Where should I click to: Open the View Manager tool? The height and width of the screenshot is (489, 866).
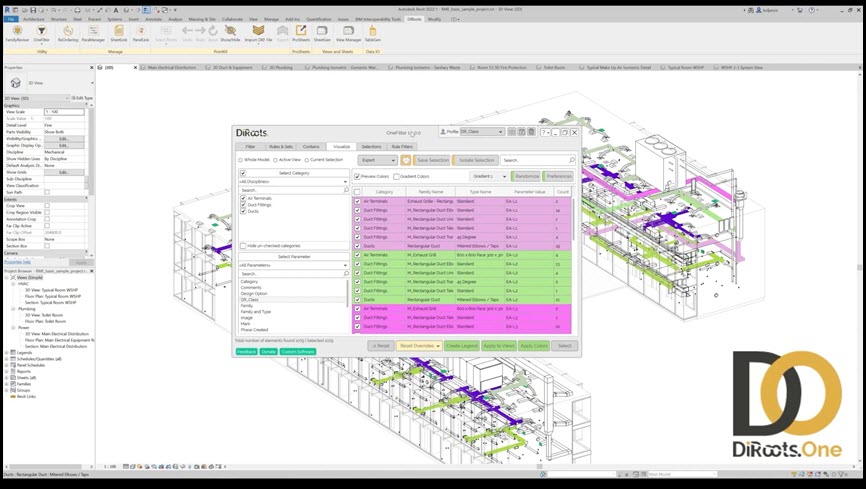click(348, 33)
